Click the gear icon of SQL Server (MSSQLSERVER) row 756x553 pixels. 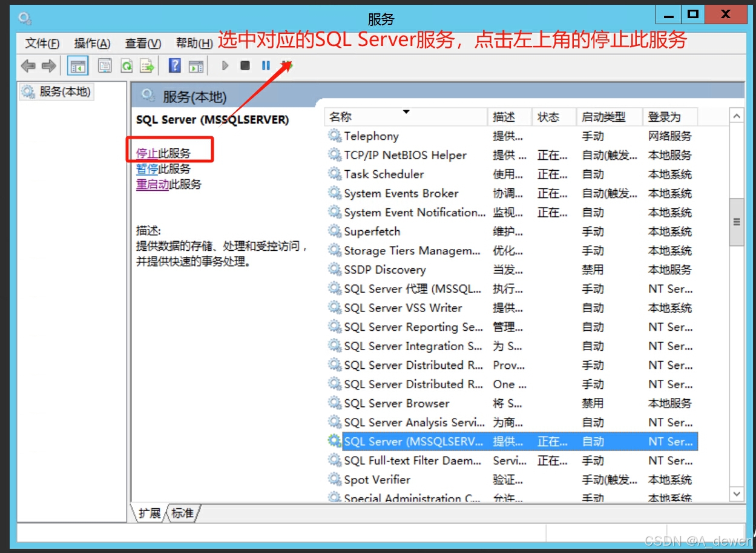point(335,441)
